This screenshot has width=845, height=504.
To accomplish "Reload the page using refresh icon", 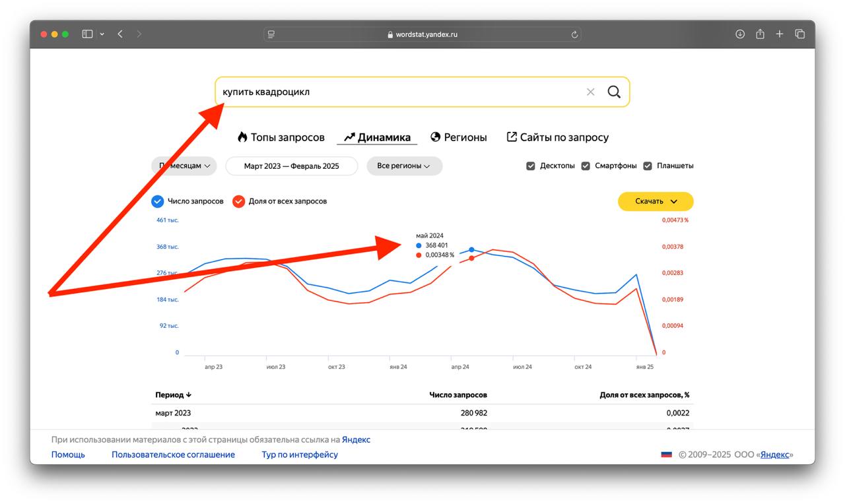I will pyautogui.click(x=574, y=35).
